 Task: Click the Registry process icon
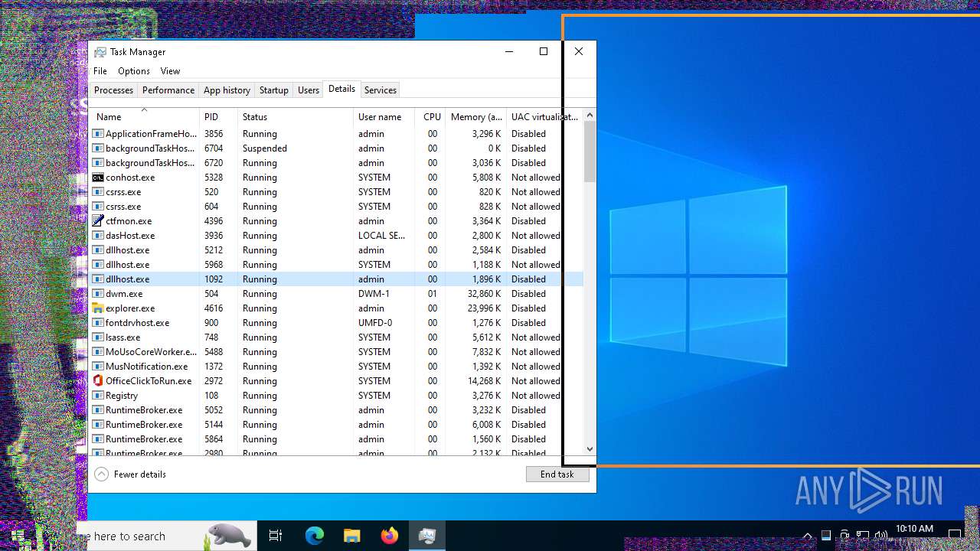(x=98, y=396)
